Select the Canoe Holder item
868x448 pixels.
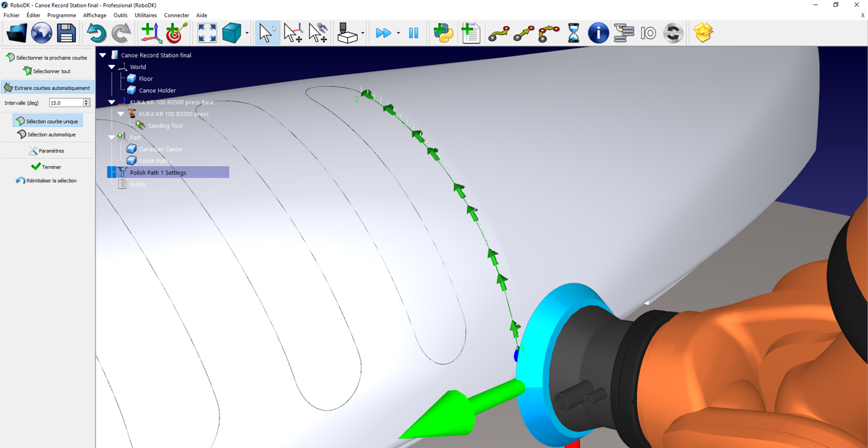tap(157, 90)
